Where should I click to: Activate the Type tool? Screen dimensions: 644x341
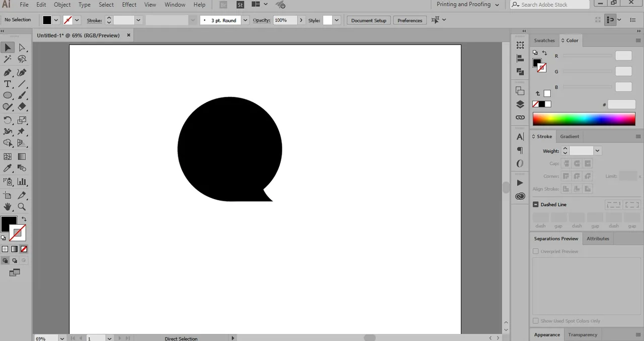[x=8, y=84]
